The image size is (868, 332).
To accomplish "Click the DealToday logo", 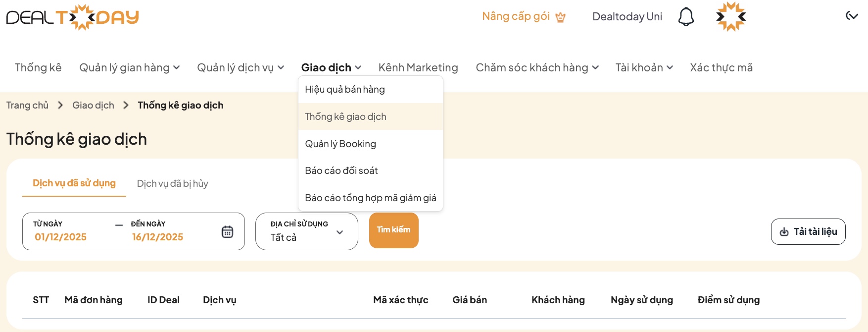I will 73,17.
